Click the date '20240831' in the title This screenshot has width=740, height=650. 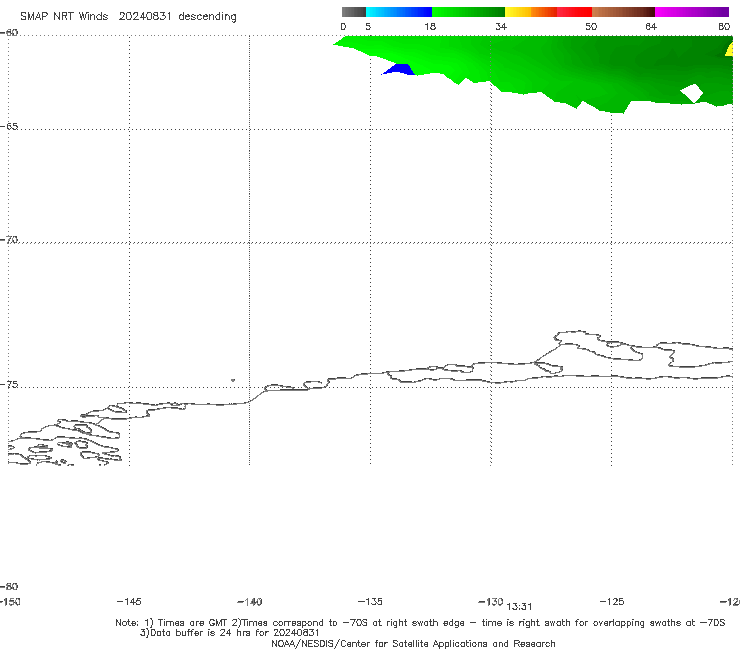coord(145,16)
